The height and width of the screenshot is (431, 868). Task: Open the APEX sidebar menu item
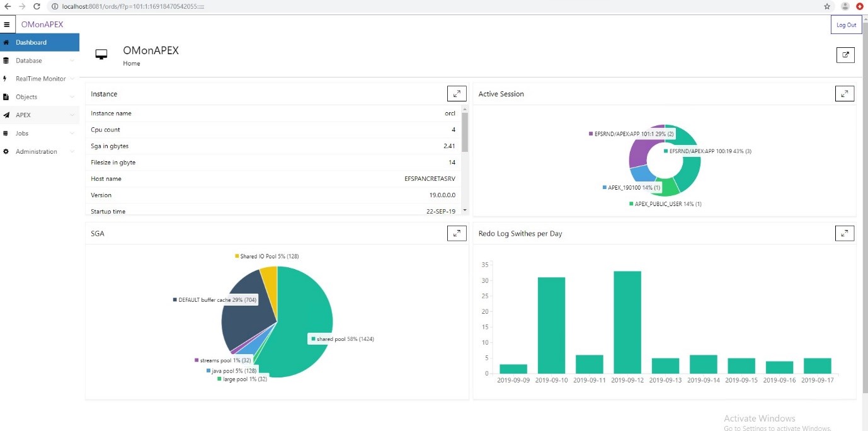[x=23, y=115]
